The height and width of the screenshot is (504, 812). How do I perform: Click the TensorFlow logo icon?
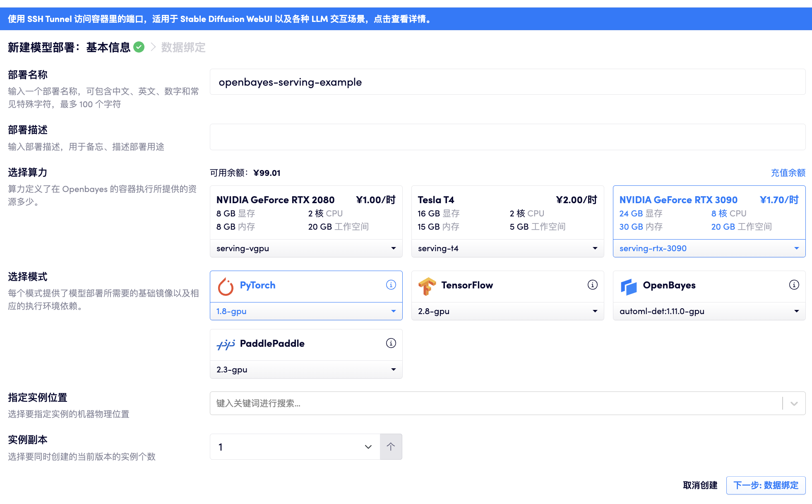click(427, 286)
